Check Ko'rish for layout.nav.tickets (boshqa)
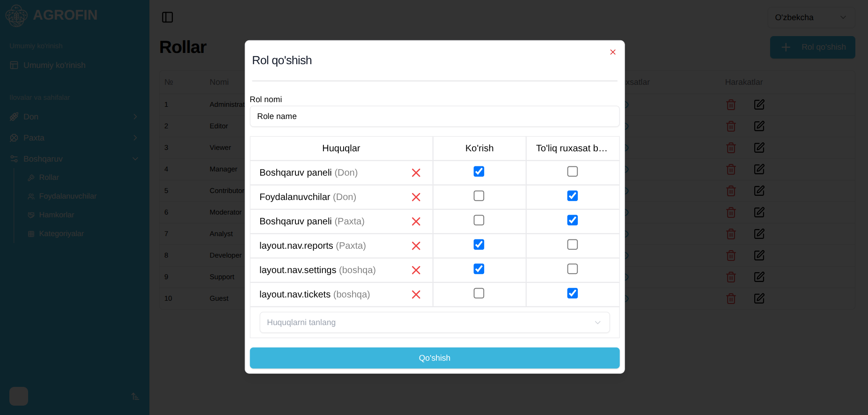 tap(478, 293)
